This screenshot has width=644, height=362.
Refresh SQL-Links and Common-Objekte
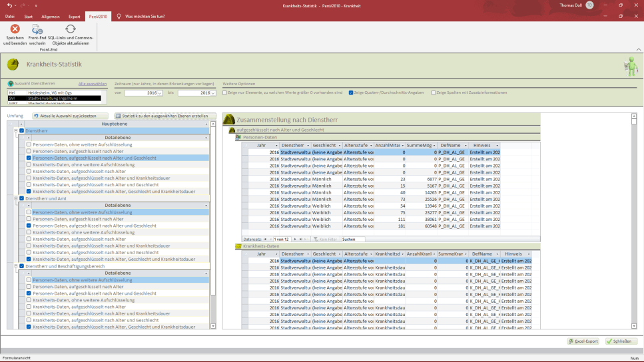pyautogui.click(x=70, y=29)
